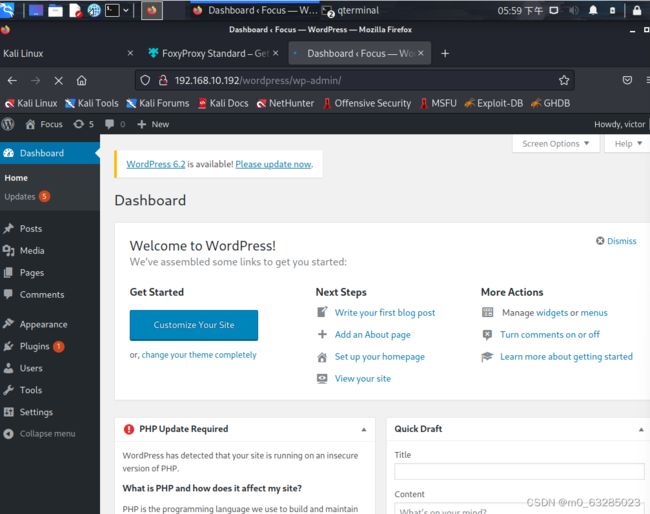Open the Offensive Security bookmark
This screenshot has width=650, height=514.
367,103
